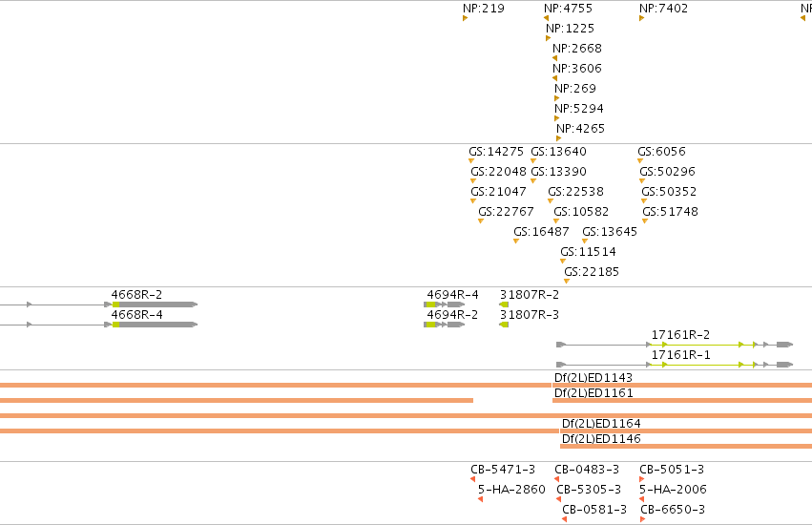Click the Df(2L)ED1143 deficiency label
The image size is (812, 525).
(593, 378)
